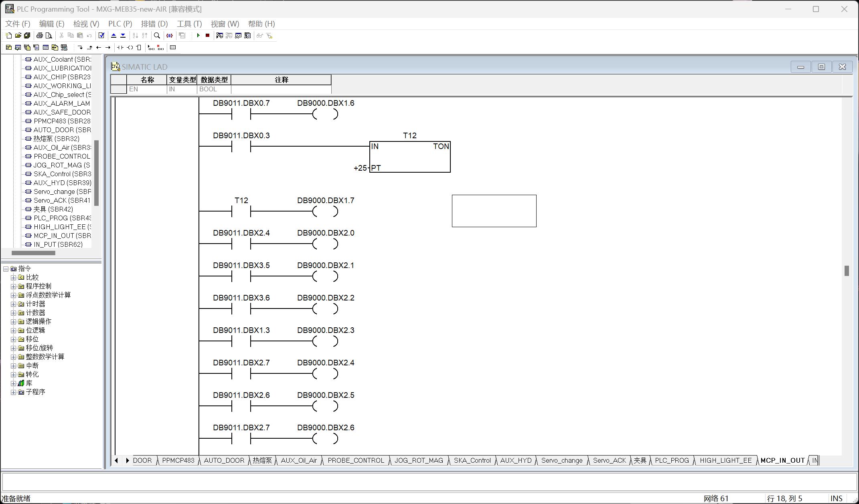This screenshot has width=859, height=504.
Task: Select IN_PUT (SBR62) in project tree
Action: point(58,244)
